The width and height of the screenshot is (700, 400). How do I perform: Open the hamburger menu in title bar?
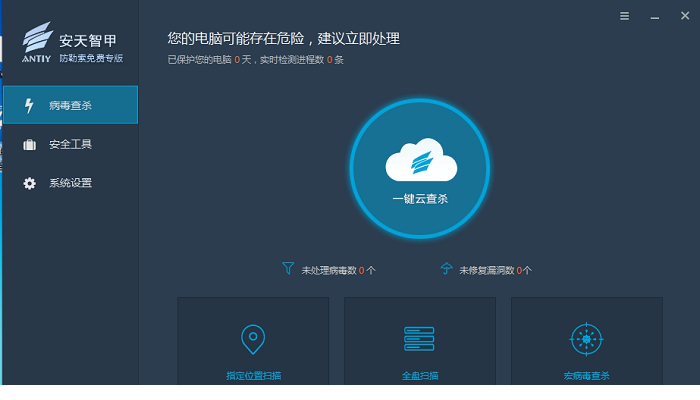pos(625,16)
